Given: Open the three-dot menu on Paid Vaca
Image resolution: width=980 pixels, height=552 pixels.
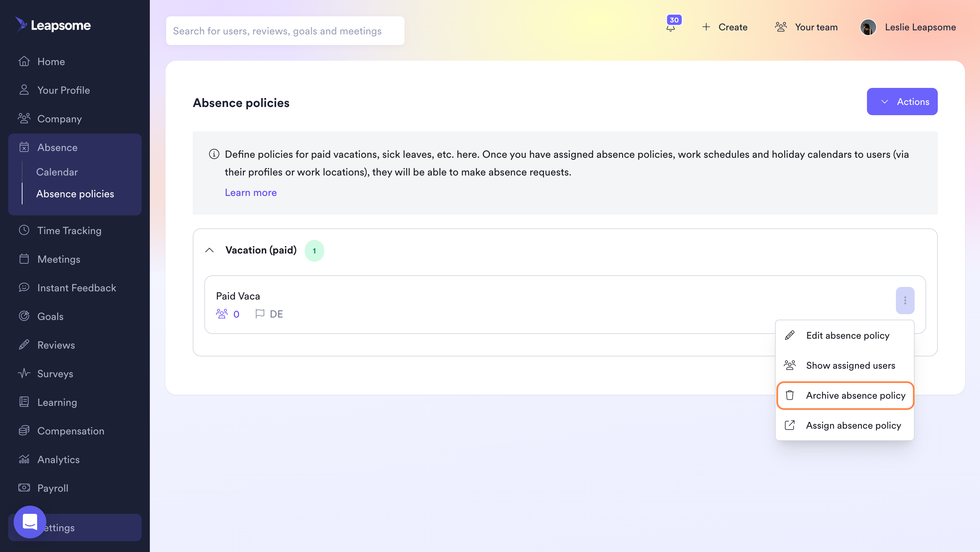Looking at the screenshot, I should click(905, 301).
